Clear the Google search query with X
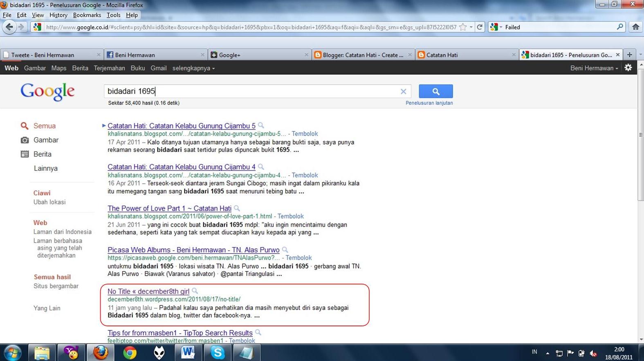This screenshot has width=644, height=361. 403,91
